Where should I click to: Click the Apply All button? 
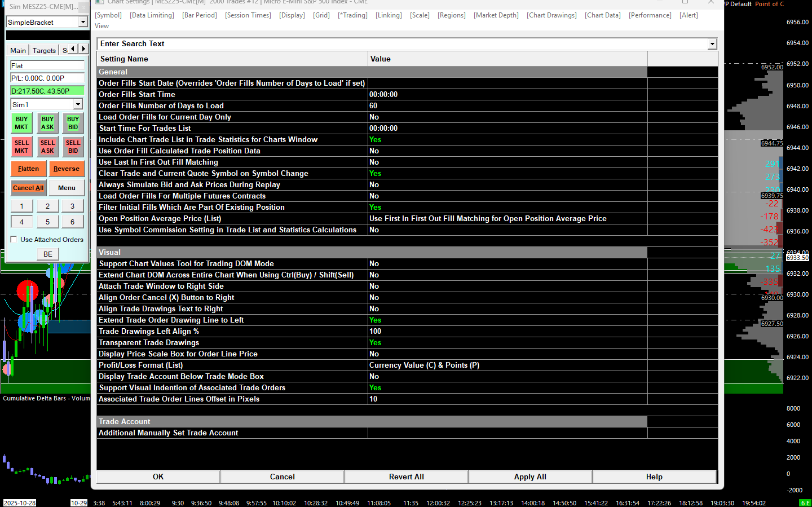pyautogui.click(x=530, y=477)
